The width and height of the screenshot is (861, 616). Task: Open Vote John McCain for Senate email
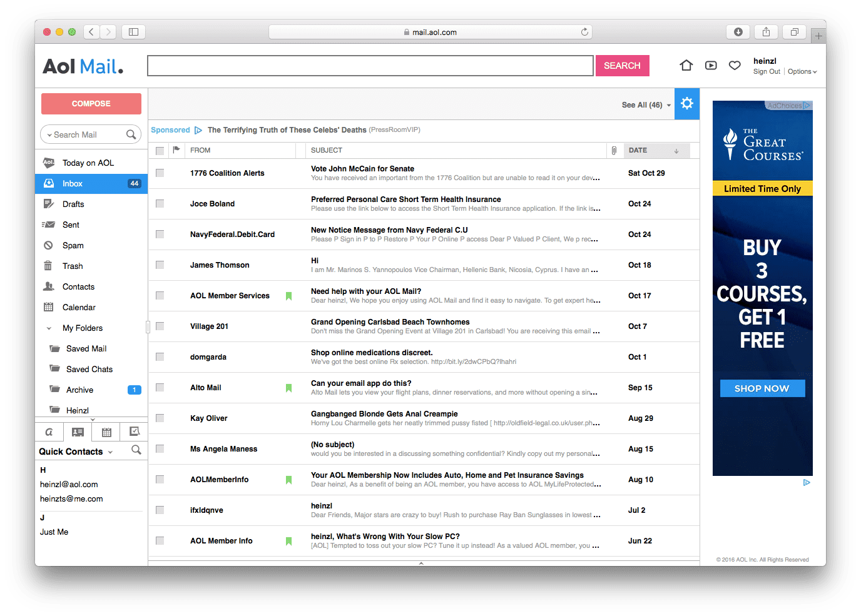tap(362, 169)
